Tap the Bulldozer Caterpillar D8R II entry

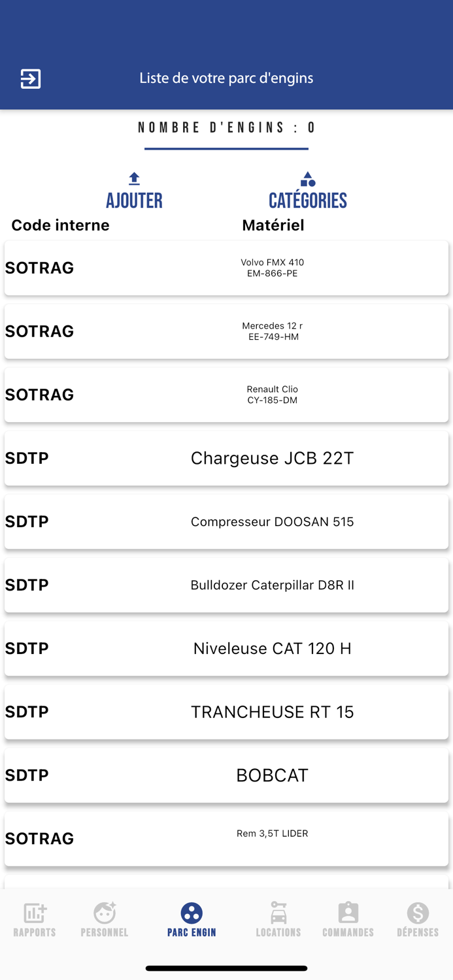(226, 585)
